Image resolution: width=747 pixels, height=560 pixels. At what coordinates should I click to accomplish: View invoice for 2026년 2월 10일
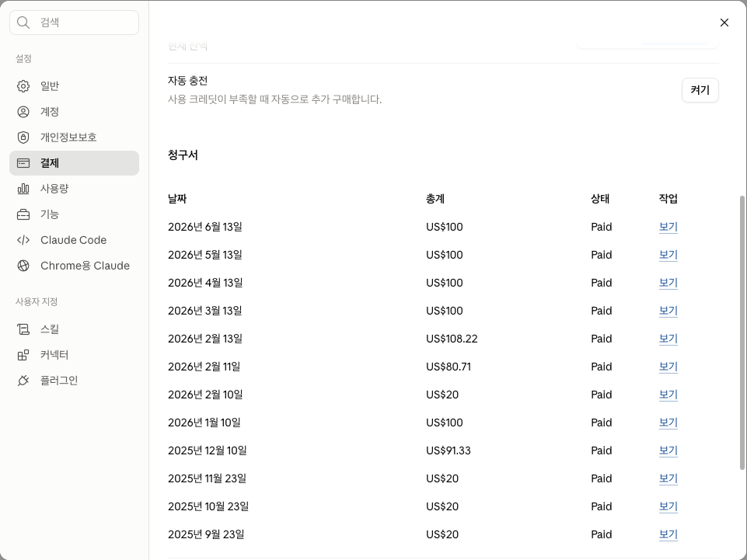[x=668, y=395]
